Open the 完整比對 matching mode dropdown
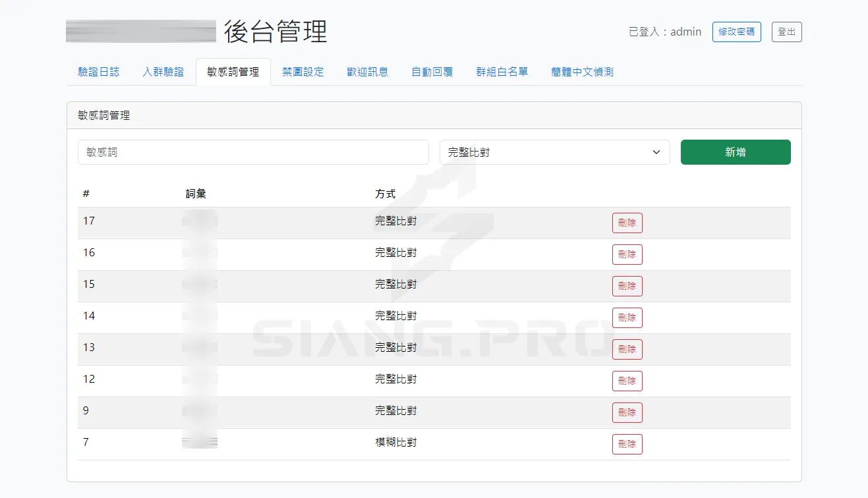Image resolution: width=868 pixels, height=498 pixels. 554,152
